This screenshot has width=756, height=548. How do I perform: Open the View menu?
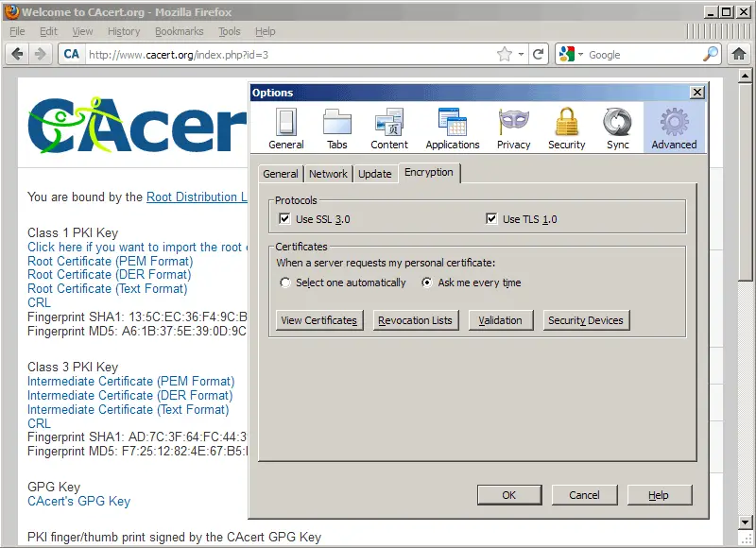point(82,31)
